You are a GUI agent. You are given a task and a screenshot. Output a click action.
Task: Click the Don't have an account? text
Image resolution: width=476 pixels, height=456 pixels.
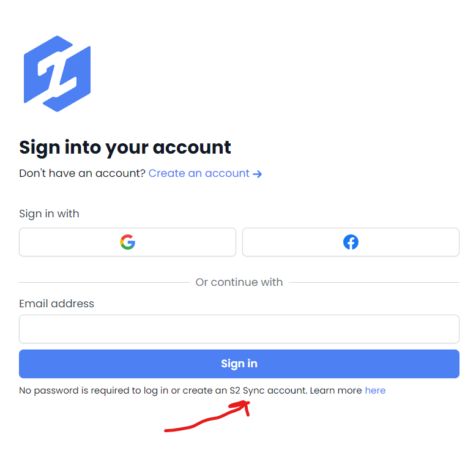[x=82, y=173]
